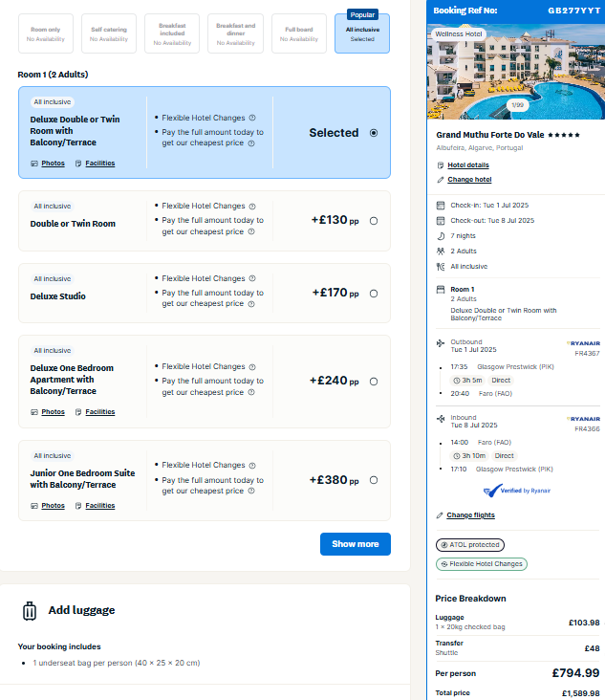605x700 pixels.
Task: Click Show more rooms button
Action: 356,544
